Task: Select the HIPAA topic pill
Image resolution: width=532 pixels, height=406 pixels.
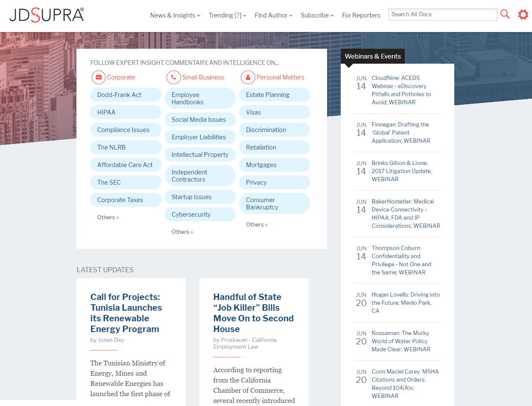Action: (x=126, y=112)
